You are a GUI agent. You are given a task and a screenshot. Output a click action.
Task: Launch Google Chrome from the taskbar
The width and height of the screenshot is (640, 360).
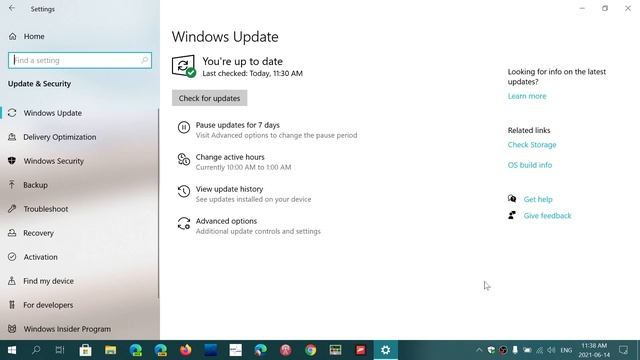[311, 350]
